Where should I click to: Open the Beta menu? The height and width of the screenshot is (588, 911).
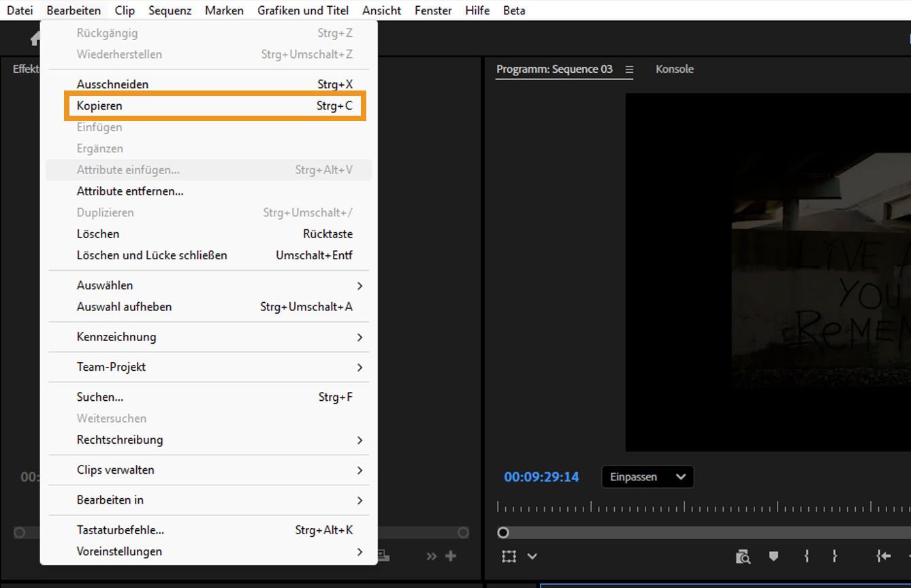(514, 10)
